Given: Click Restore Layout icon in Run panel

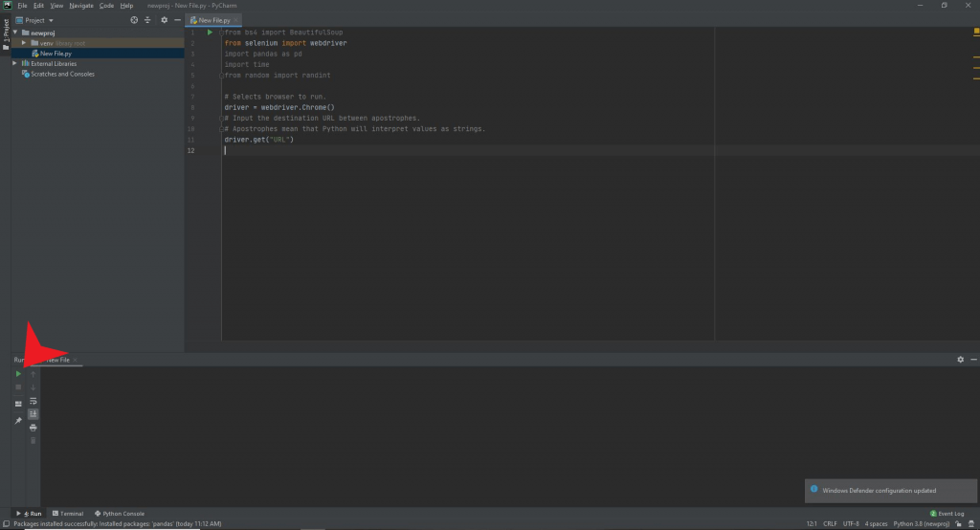Looking at the screenshot, I should click(18, 404).
